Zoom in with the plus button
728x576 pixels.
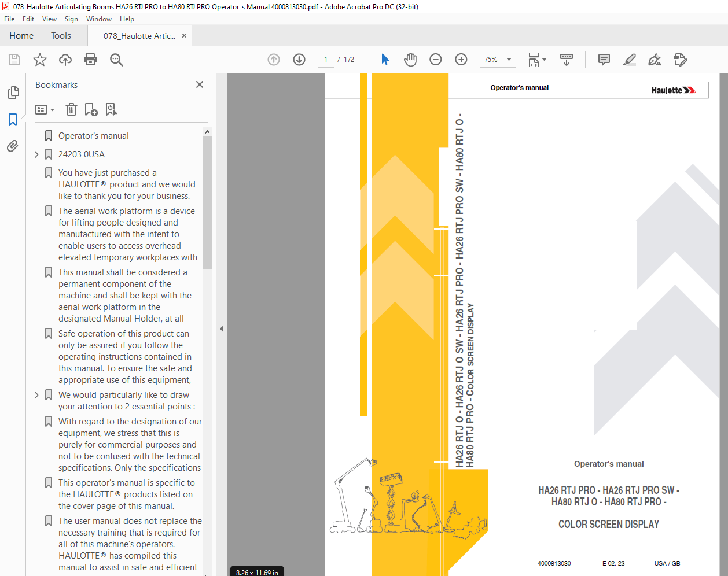461,60
